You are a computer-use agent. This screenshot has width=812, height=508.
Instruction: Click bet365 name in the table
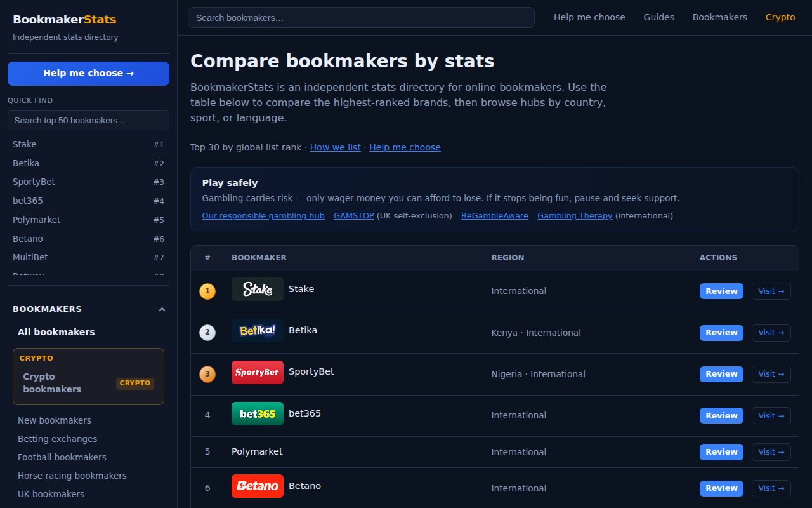[304, 413]
